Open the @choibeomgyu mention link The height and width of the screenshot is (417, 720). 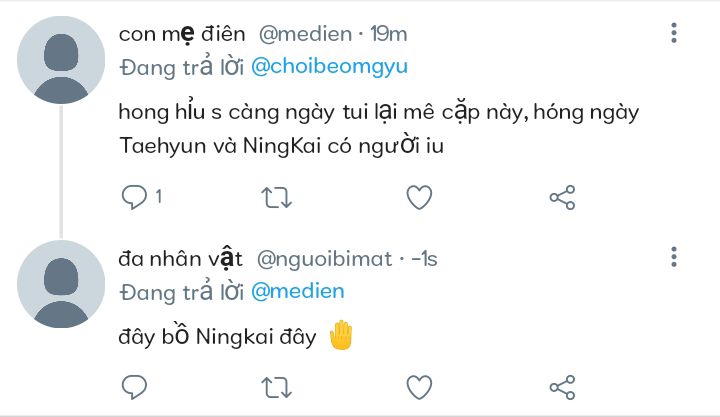[329, 67]
